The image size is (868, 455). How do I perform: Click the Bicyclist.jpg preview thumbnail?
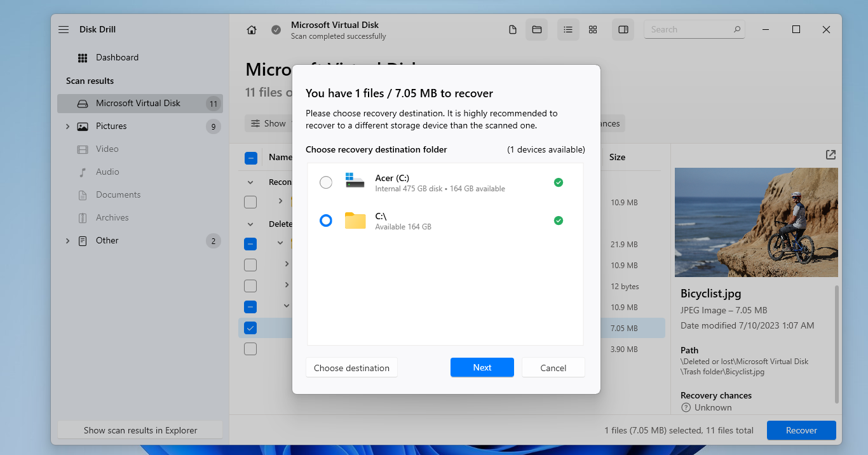click(x=756, y=222)
